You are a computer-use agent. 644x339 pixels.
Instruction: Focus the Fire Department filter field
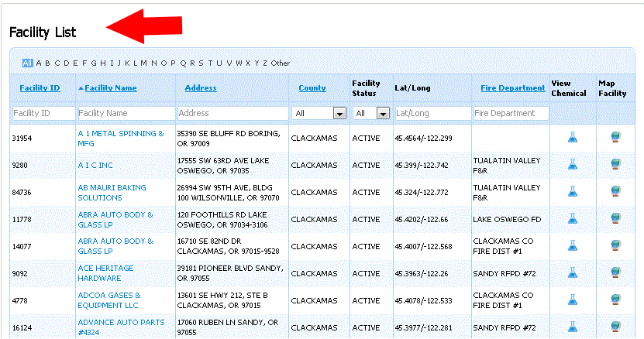pos(511,113)
